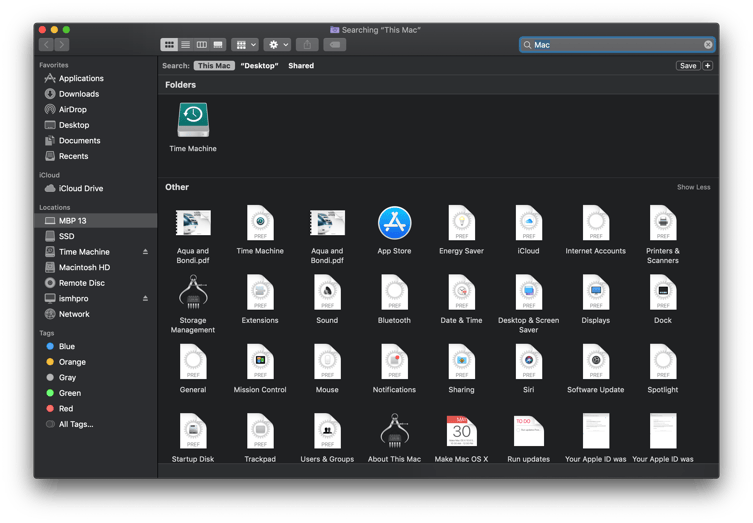
Task: Select Desktop & Screen Saver icon
Action: pos(529,292)
